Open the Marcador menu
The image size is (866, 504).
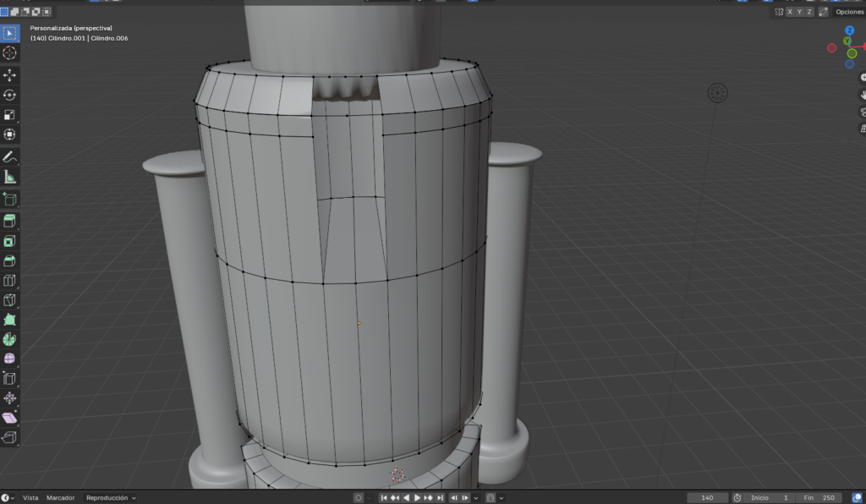(60, 498)
